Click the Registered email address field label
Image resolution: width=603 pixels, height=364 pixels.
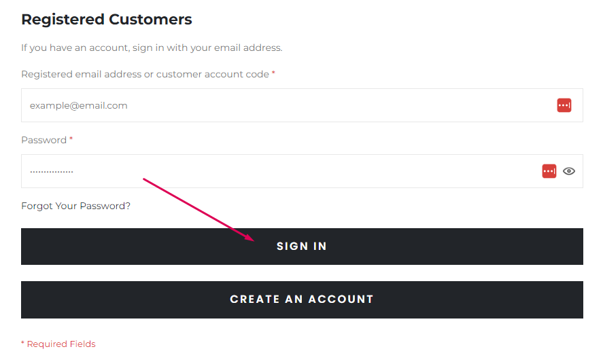[x=145, y=74]
